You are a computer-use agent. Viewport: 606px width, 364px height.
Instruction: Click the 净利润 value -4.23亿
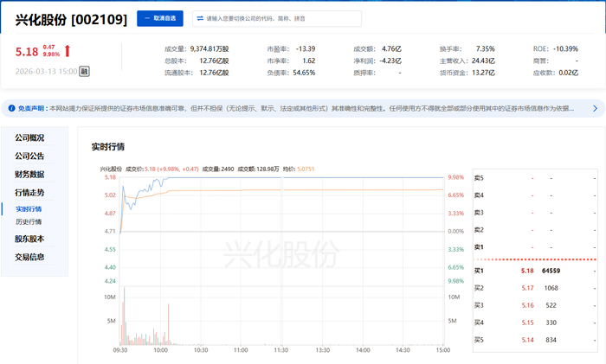(390, 61)
